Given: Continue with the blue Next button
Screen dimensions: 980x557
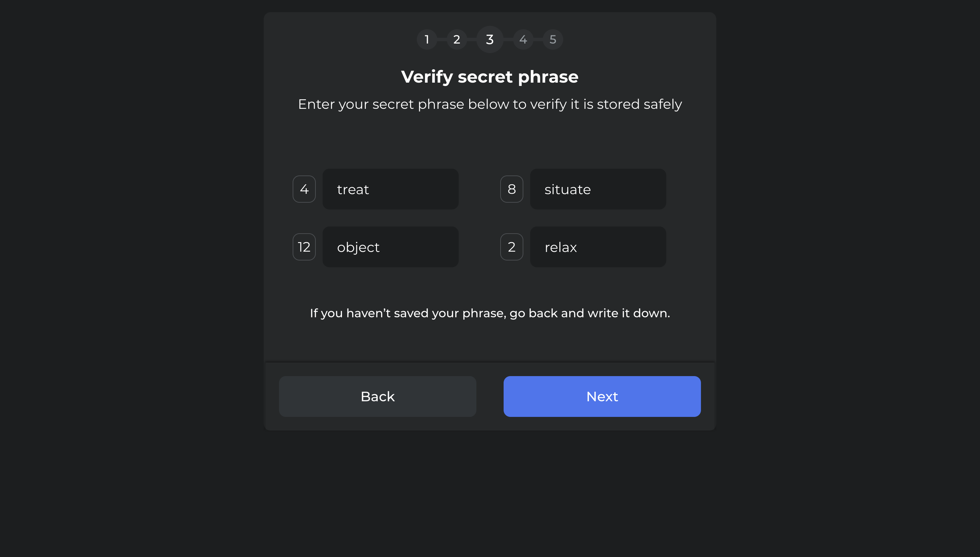Looking at the screenshot, I should coord(602,396).
